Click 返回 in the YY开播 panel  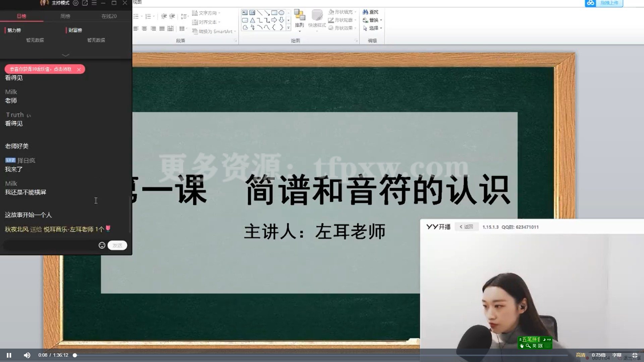tap(467, 227)
